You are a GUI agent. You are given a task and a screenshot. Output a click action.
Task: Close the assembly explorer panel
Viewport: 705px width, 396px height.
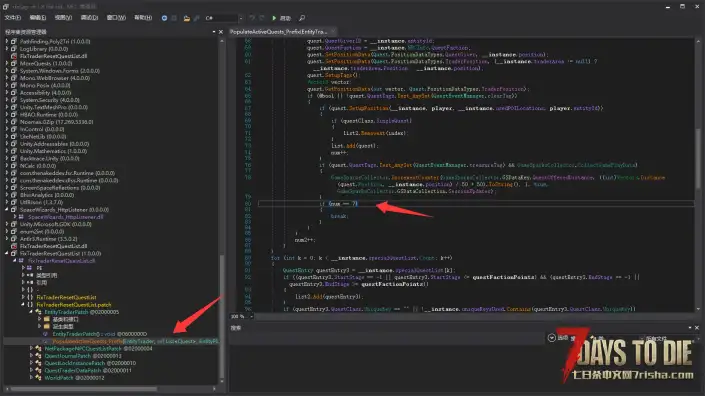(x=221, y=32)
